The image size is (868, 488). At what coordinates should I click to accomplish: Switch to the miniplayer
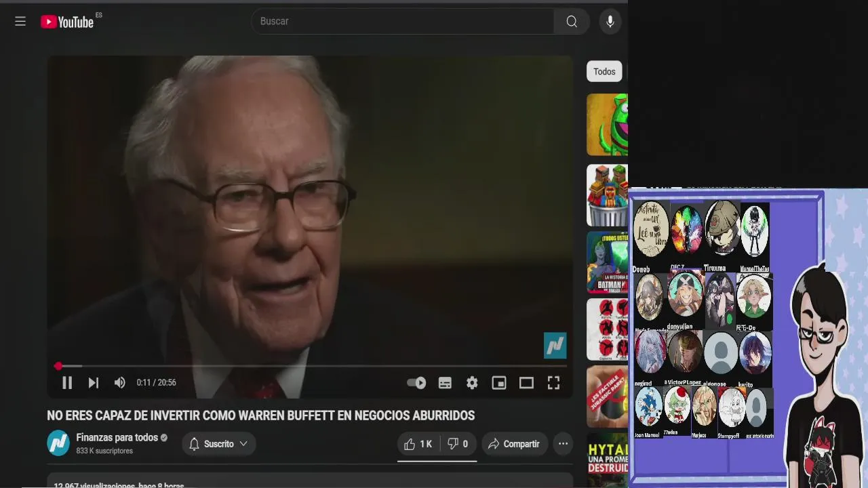click(x=499, y=383)
